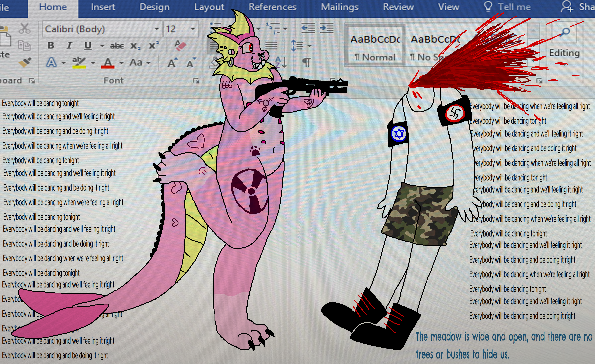Click the Format Painter brush icon
The width and height of the screenshot is (595, 364).
pyautogui.click(x=25, y=62)
